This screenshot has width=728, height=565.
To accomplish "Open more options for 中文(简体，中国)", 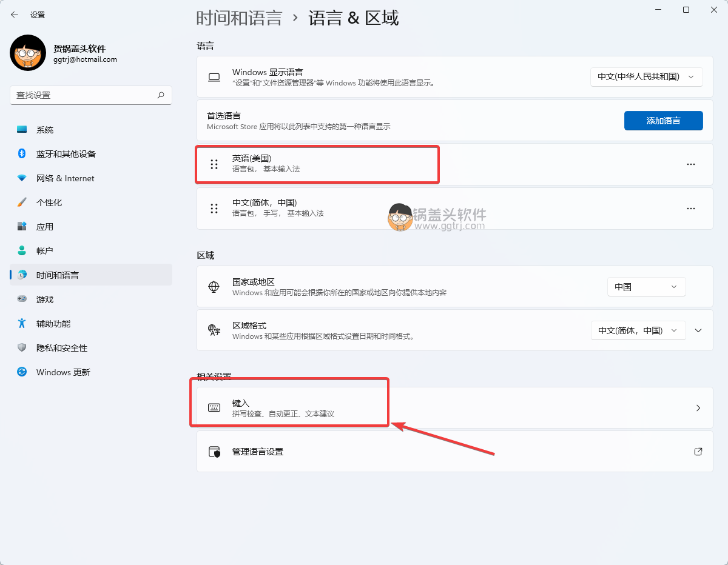I will click(691, 209).
